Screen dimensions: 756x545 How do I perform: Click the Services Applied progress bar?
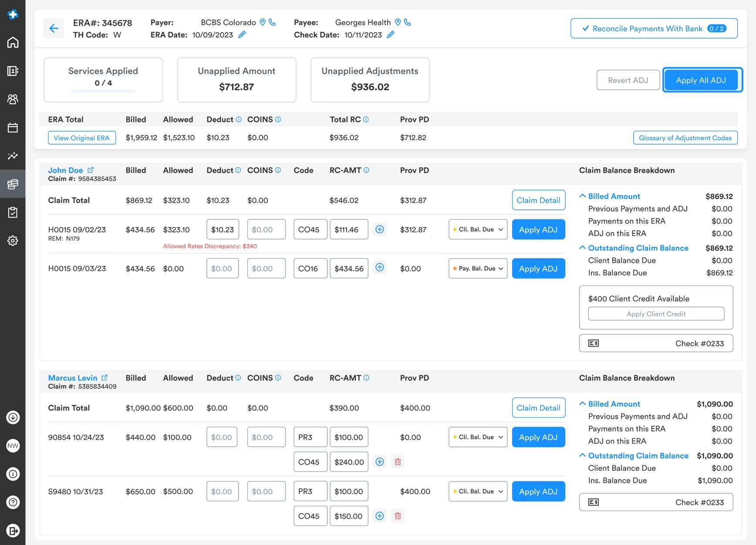point(103,91)
